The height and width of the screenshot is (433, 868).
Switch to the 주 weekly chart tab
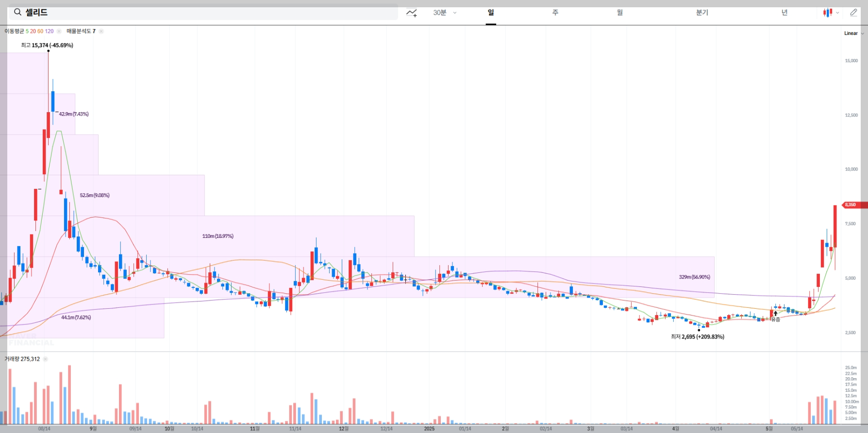(555, 13)
